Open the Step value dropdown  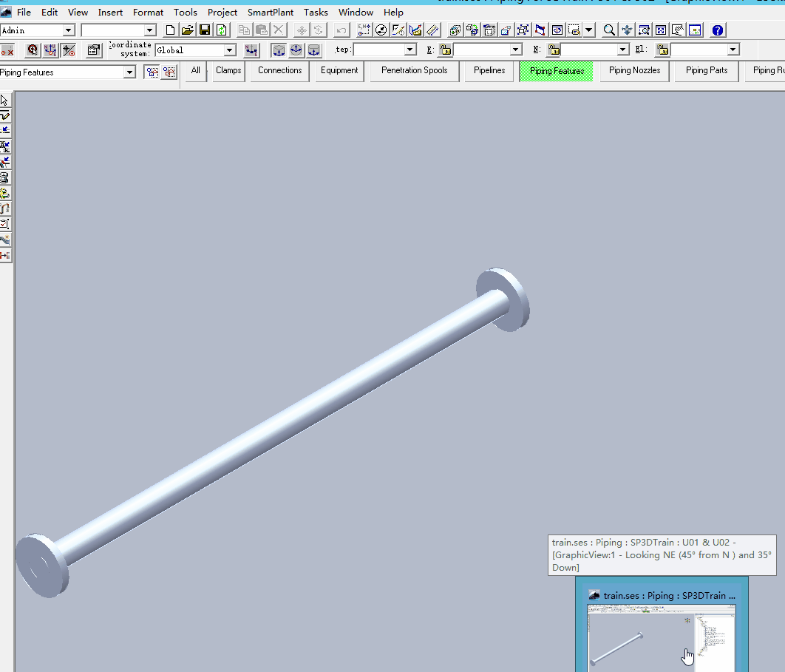(410, 50)
